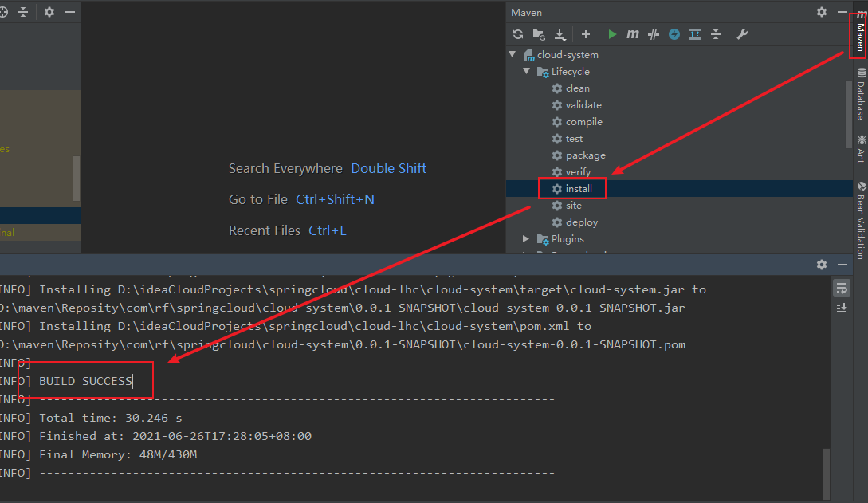Select the validate lifecycle goal
This screenshot has width=868, height=503.
point(577,104)
